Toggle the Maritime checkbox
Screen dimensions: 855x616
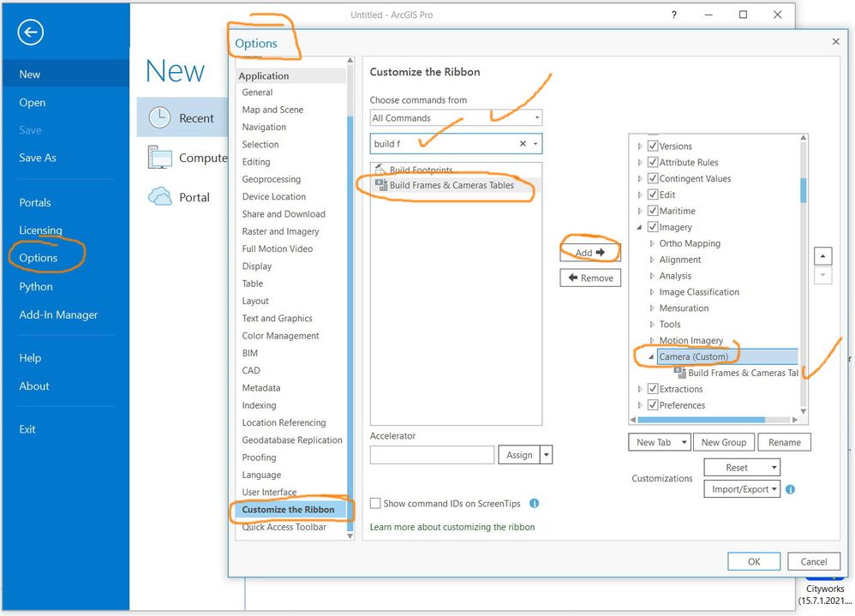[653, 211]
